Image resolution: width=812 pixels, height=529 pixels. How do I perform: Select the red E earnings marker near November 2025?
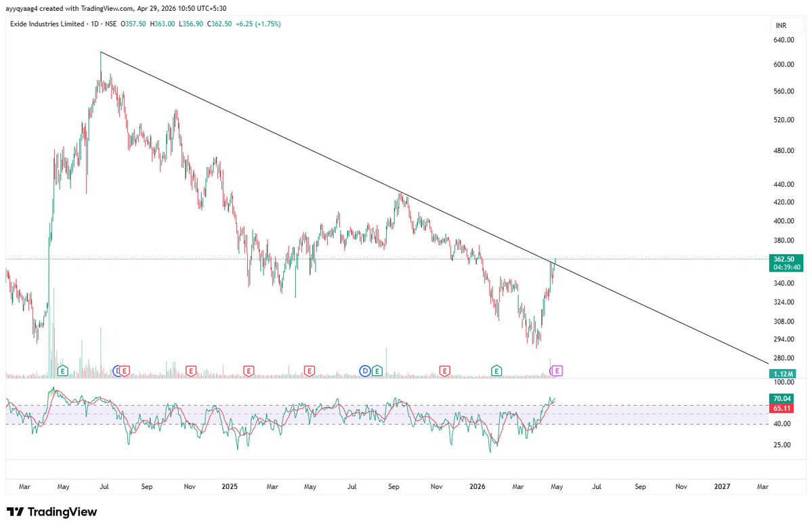[x=444, y=371]
